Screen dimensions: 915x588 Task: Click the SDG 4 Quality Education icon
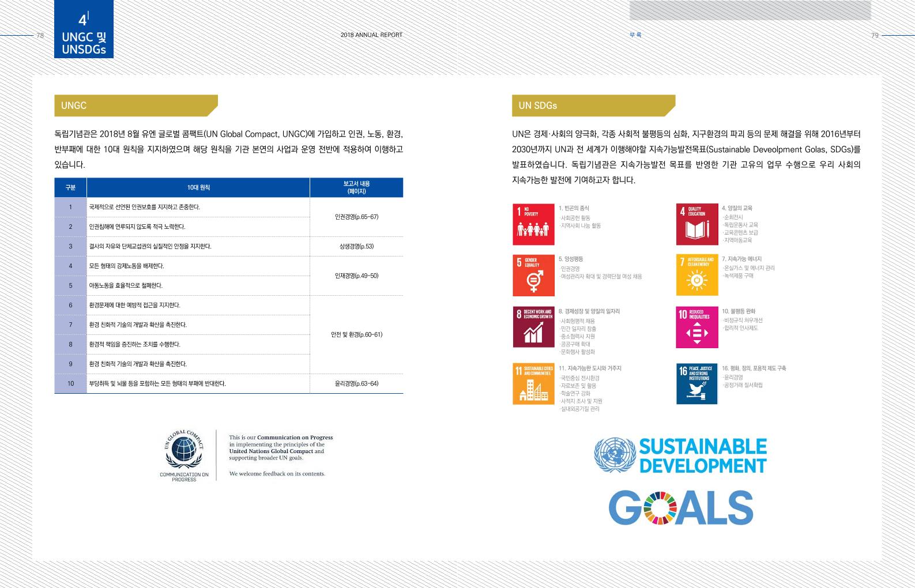[x=697, y=224]
